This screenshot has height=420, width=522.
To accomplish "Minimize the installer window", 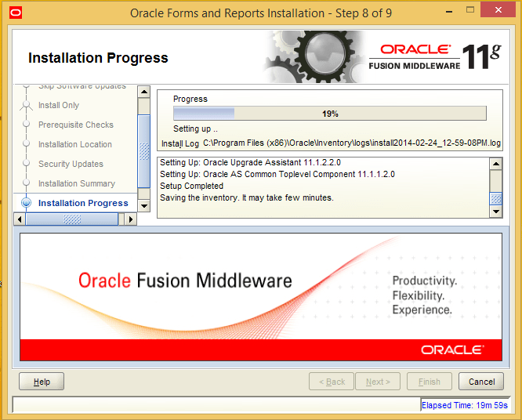I will (x=449, y=11).
